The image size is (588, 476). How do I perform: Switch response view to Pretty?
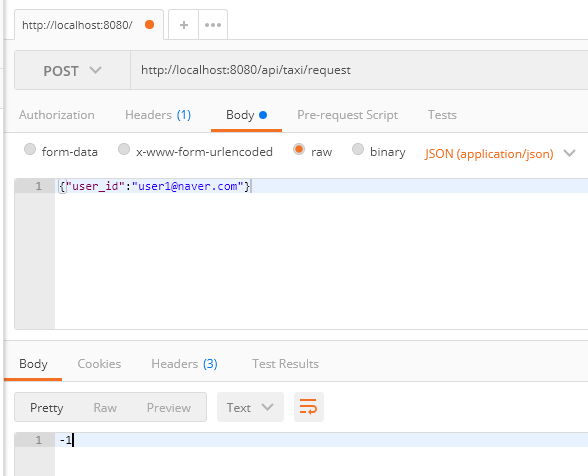(46, 408)
